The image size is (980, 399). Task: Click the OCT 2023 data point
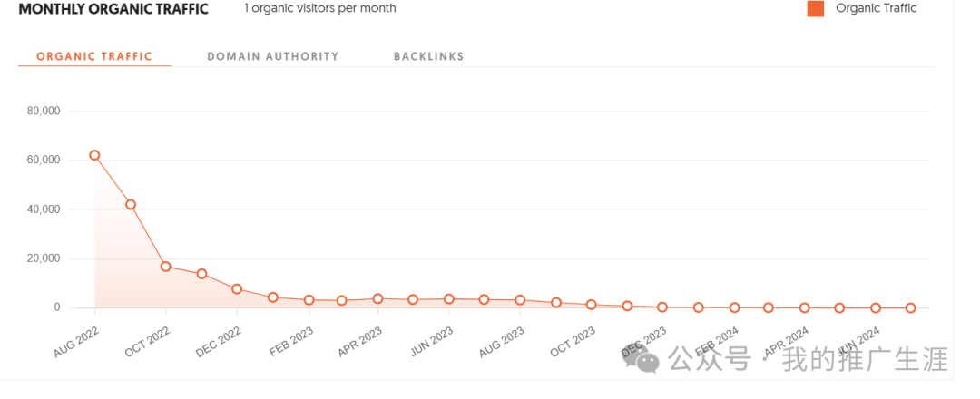coord(592,305)
